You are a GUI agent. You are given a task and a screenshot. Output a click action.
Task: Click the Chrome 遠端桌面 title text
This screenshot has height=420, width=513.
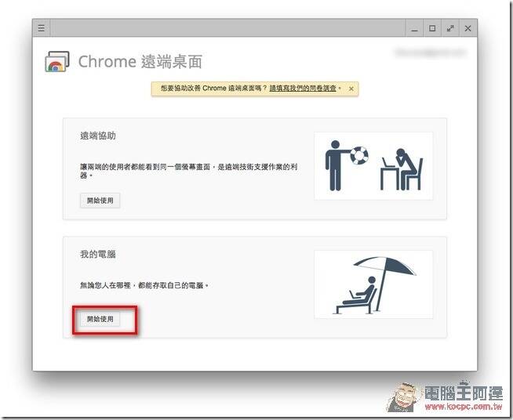[x=140, y=62]
